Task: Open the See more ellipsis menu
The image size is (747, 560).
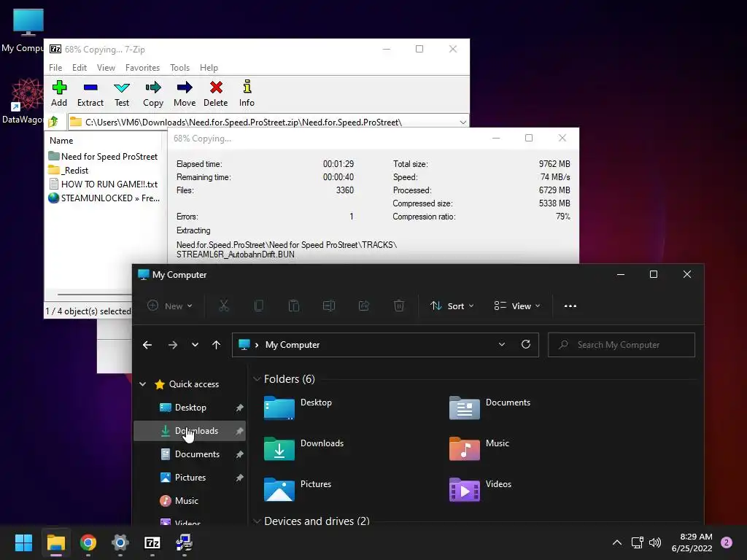Action: point(570,306)
